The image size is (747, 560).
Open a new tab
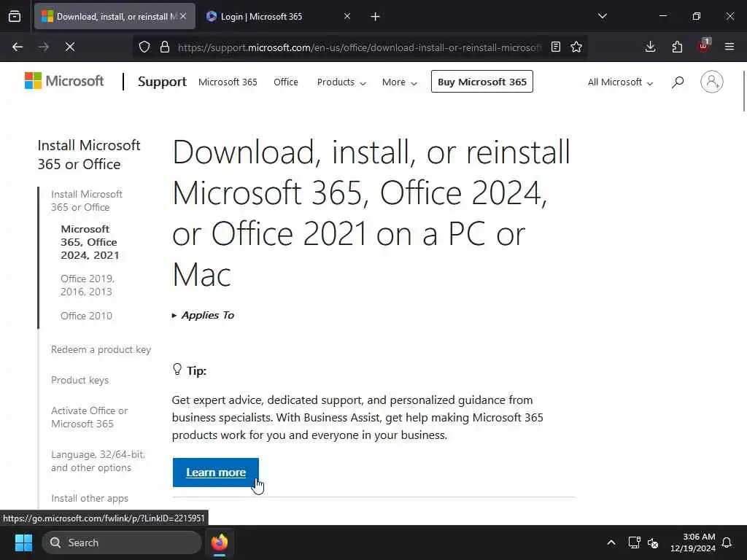(x=376, y=17)
